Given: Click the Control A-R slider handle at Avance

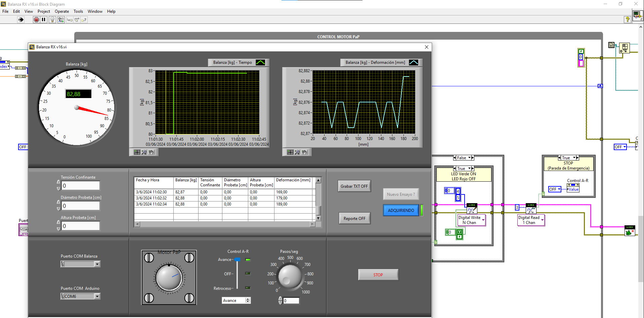Looking at the screenshot, I should coord(238,260).
